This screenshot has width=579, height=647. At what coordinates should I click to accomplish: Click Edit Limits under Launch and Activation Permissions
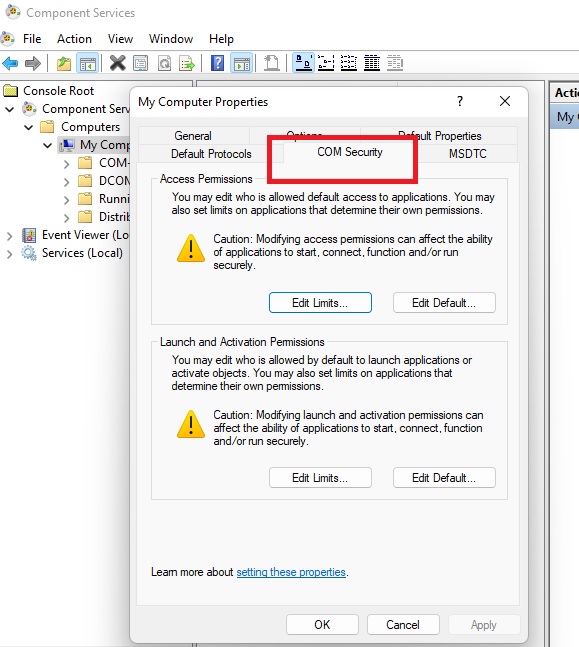pos(320,478)
